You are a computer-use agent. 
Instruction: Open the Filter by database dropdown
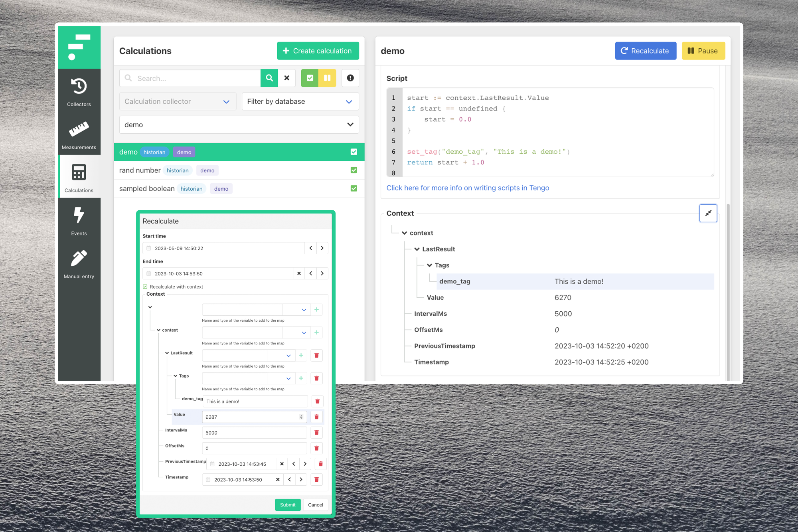300,101
